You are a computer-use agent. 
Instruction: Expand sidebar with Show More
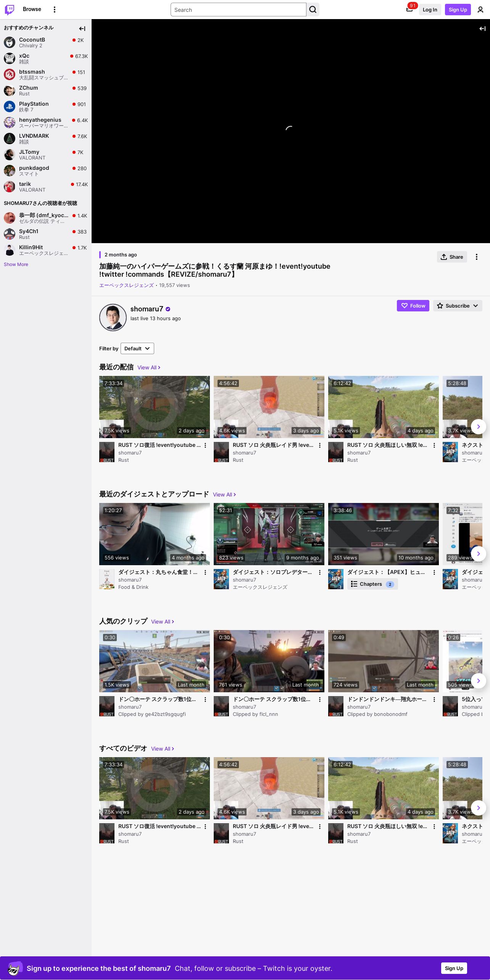click(x=16, y=264)
